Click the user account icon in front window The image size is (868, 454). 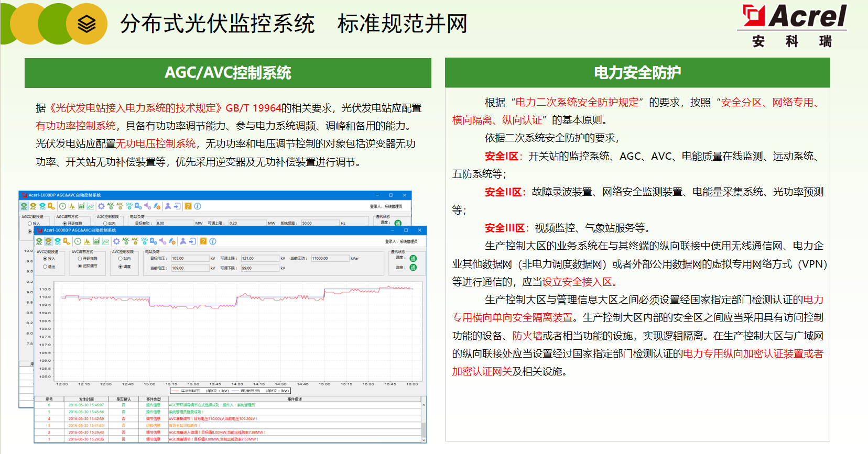coord(183,241)
